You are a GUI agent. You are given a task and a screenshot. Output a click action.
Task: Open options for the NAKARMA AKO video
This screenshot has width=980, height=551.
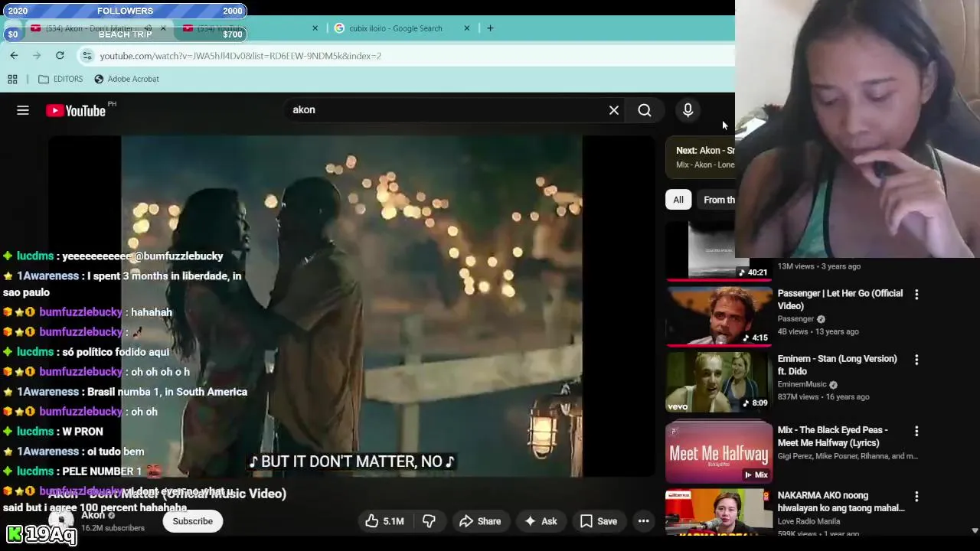pyautogui.click(x=916, y=496)
